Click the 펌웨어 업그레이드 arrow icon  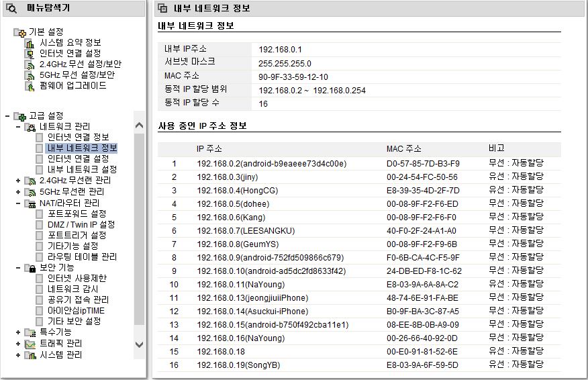[30, 87]
